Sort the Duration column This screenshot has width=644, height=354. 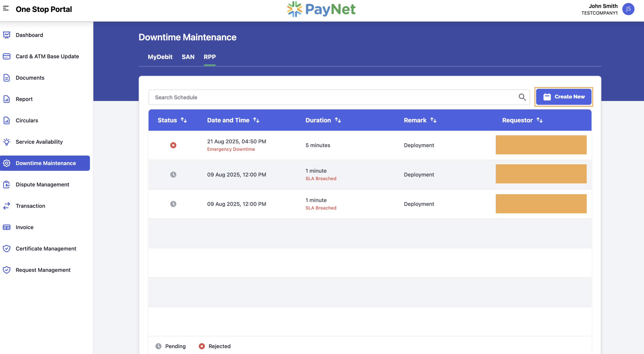(338, 120)
